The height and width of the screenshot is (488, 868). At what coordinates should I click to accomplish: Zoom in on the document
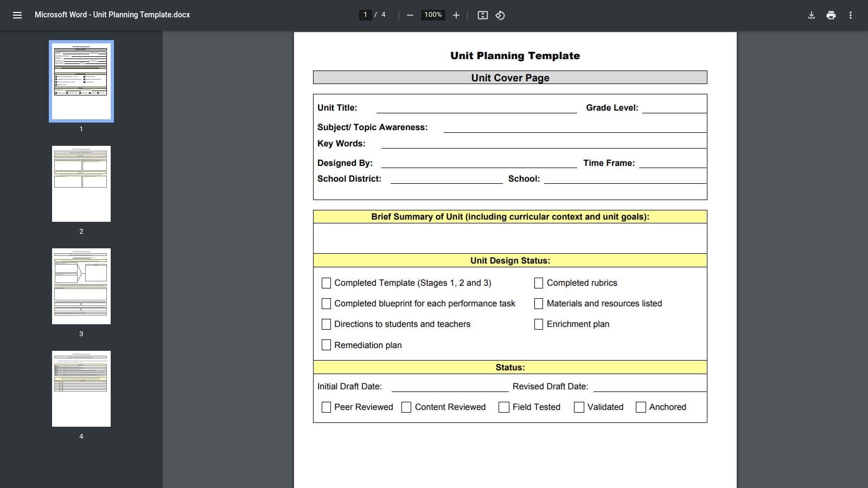(456, 15)
